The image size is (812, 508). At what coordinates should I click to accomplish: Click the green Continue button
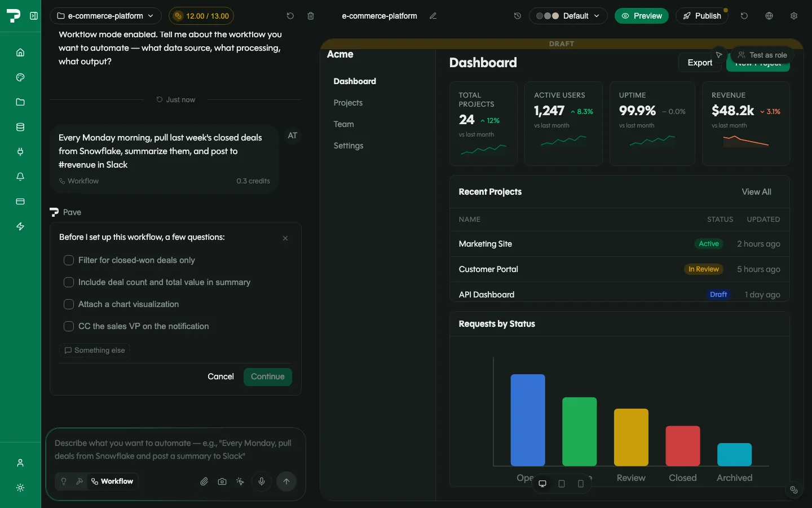point(268,376)
